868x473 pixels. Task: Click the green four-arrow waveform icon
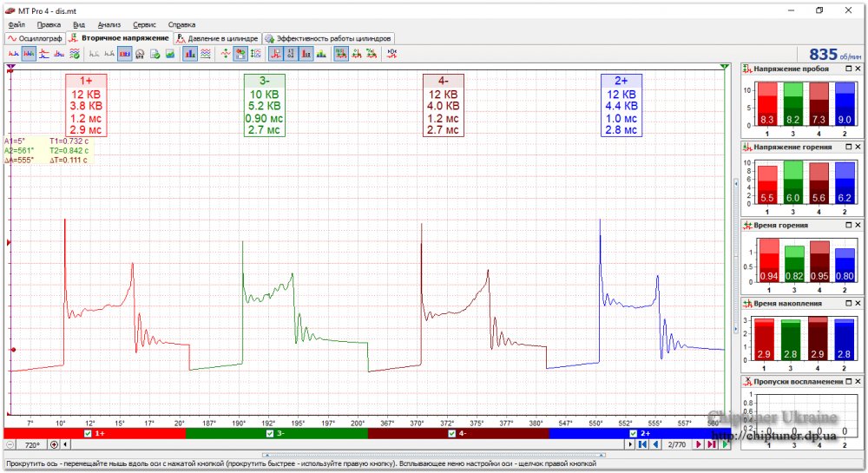(226, 54)
